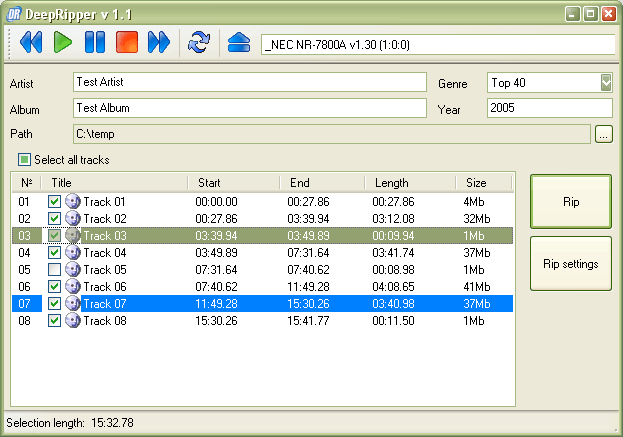Open Rip settings

[x=571, y=264]
